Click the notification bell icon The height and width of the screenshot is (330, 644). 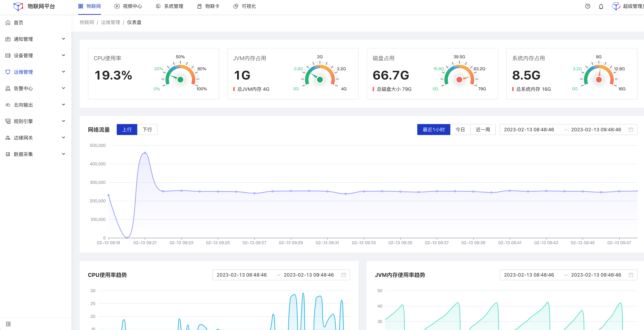(601, 7)
